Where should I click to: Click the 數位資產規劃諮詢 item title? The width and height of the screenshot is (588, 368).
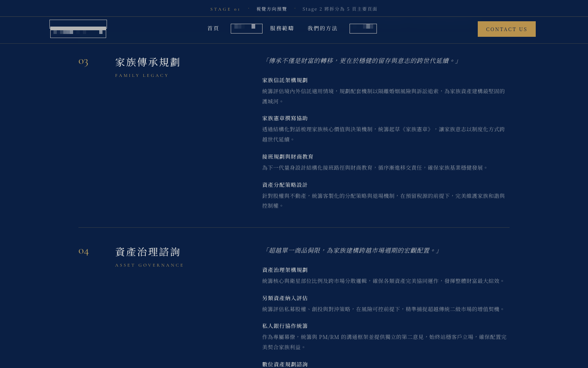coord(285,364)
